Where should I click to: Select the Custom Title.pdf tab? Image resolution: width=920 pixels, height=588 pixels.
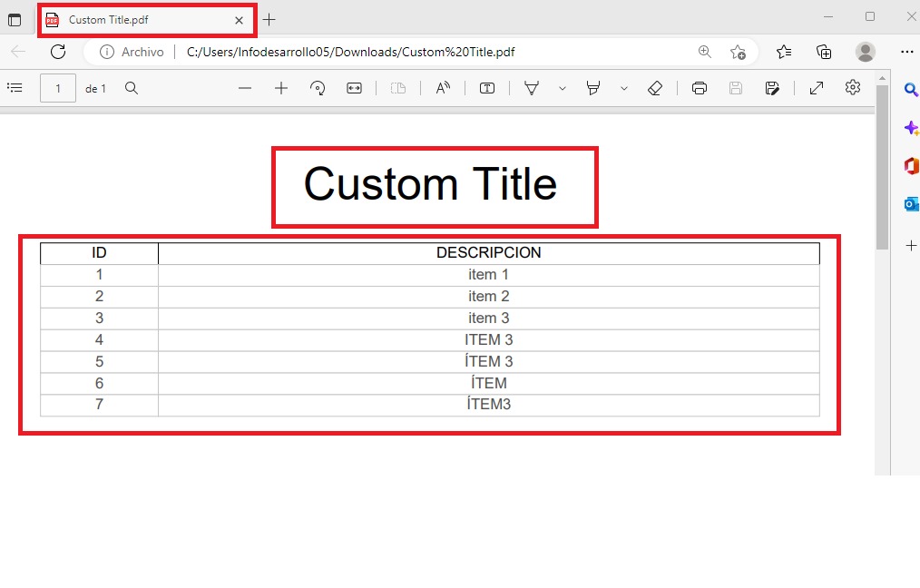click(147, 20)
